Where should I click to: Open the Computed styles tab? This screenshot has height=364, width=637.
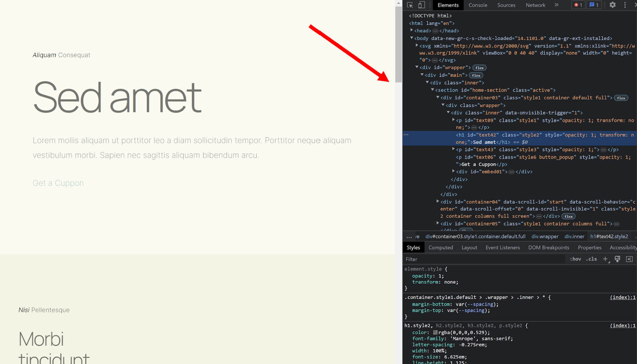click(x=440, y=247)
